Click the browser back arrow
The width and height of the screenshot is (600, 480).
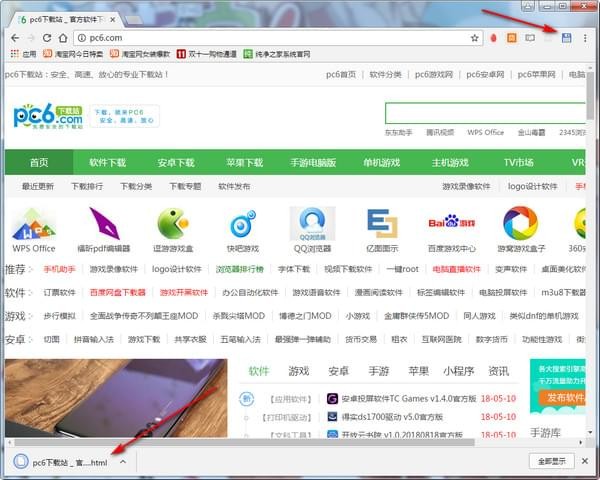tap(15, 38)
